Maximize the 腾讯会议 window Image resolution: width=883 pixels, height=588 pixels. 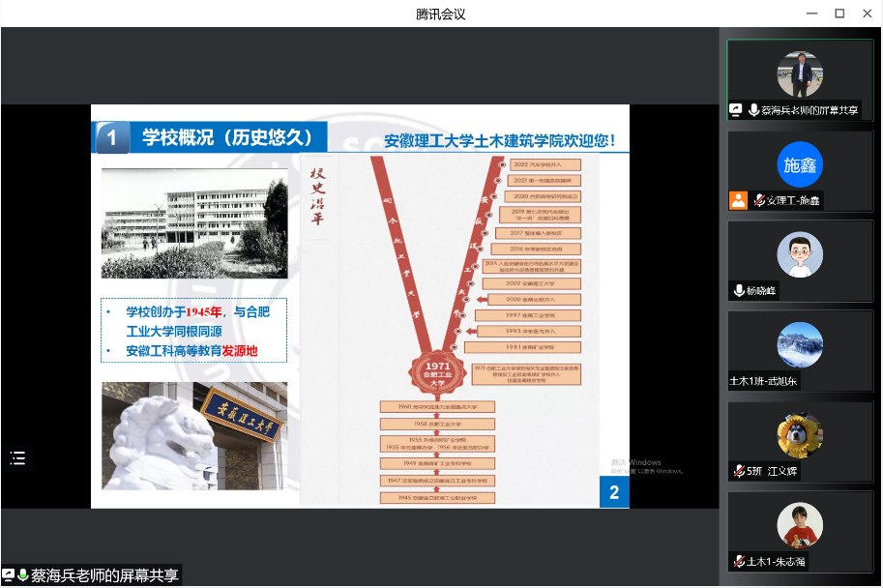pos(839,13)
